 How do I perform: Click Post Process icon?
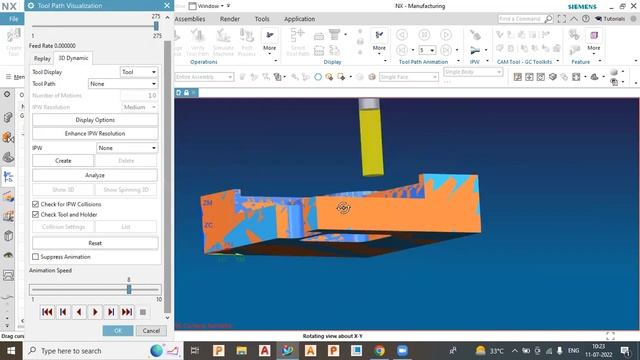coord(247,42)
